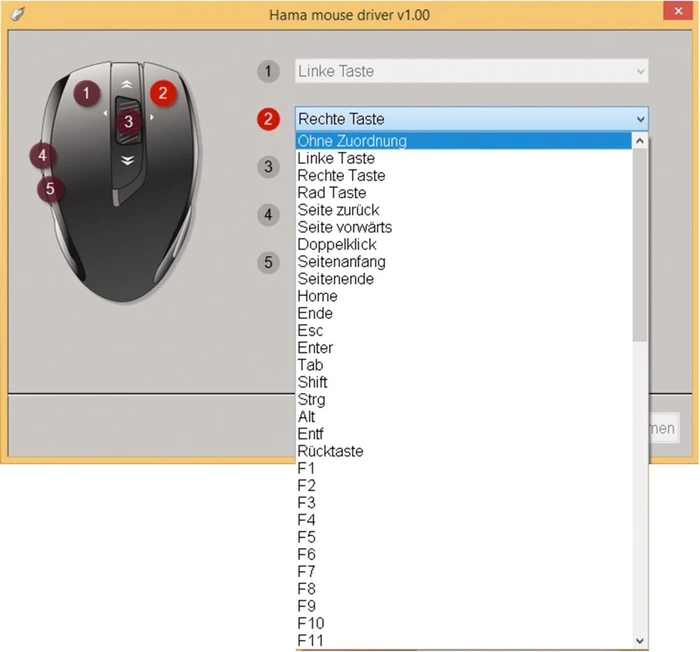This screenshot has width=700, height=652.
Task: Click the scroll down arrows on the mouse image
Action: coord(128,160)
